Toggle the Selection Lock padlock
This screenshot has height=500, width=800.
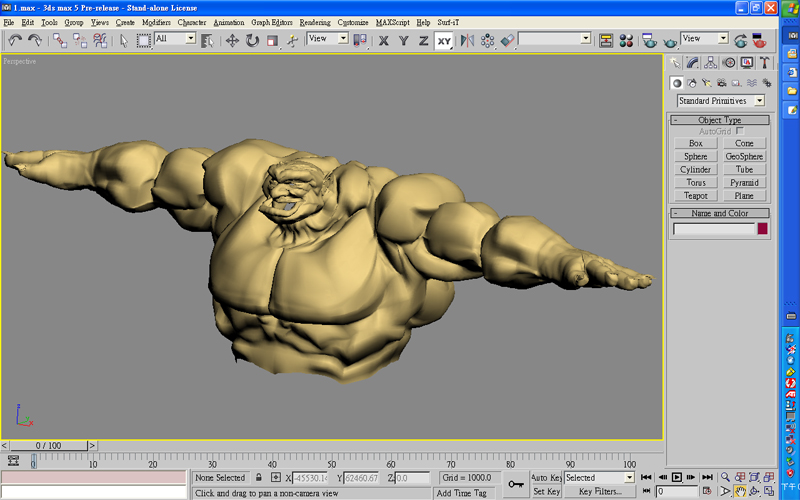click(x=259, y=478)
